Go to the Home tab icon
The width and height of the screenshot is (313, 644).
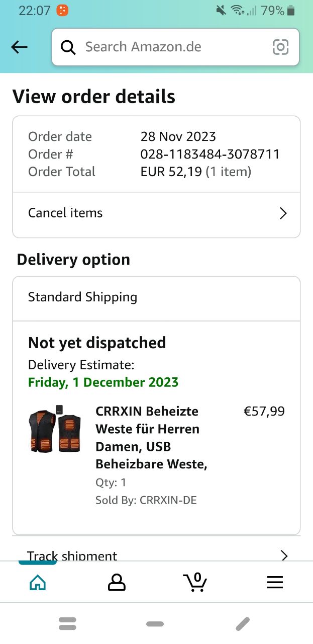coord(38,582)
